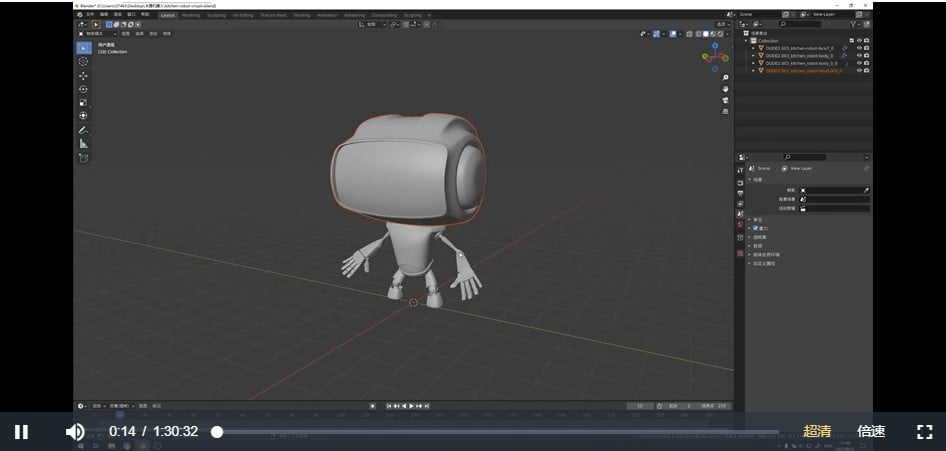Open the Render properties tab
The width and height of the screenshot is (946, 451).
tap(740, 183)
